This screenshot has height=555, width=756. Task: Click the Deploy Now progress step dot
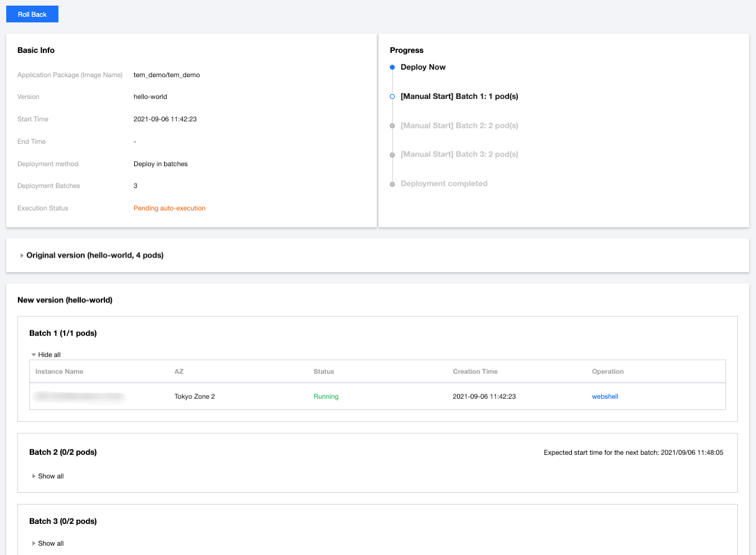coord(392,67)
